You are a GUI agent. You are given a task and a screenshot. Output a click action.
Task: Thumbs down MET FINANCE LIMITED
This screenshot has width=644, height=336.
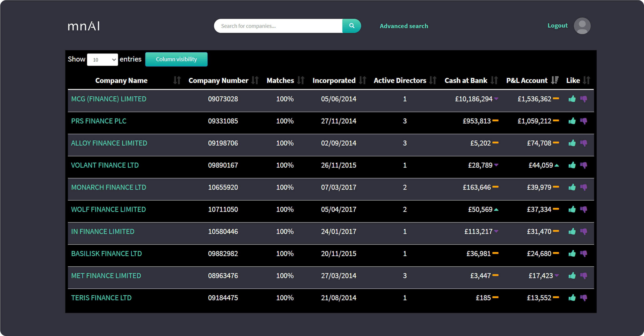(x=584, y=276)
